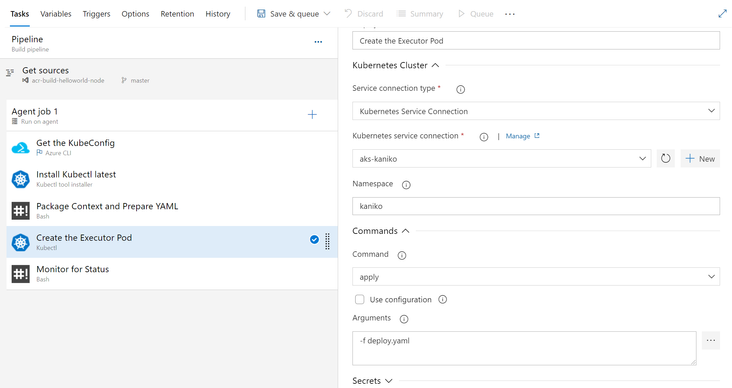Open the apply Command dropdown

536,276
